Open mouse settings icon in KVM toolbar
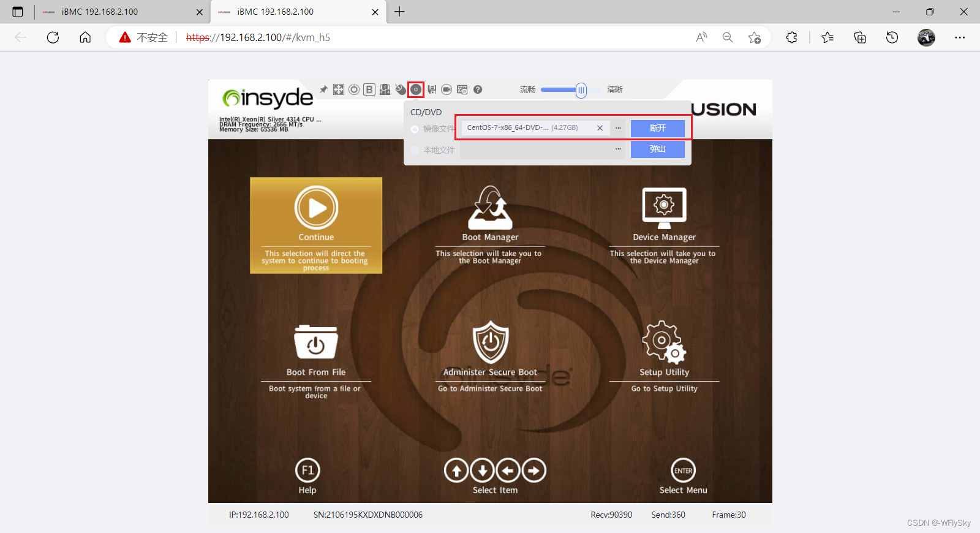Viewport: 980px width, 533px height. 401,89
